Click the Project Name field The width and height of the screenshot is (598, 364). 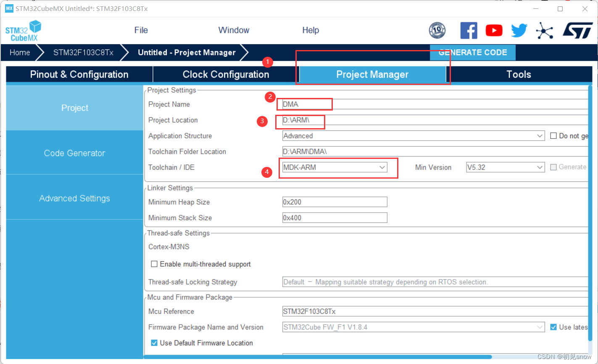click(435, 104)
